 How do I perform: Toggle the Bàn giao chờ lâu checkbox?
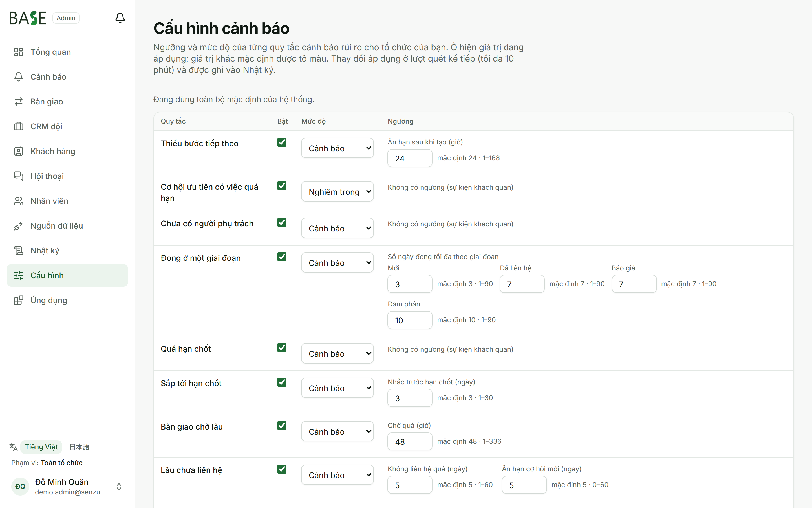[x=282, y=426]
